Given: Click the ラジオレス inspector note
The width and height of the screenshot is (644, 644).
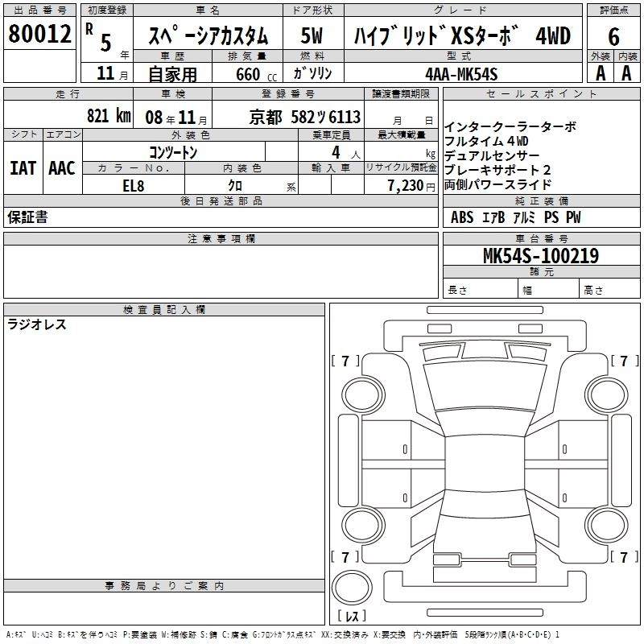Looking at the screenshot, I should click(x=37, y=325).
